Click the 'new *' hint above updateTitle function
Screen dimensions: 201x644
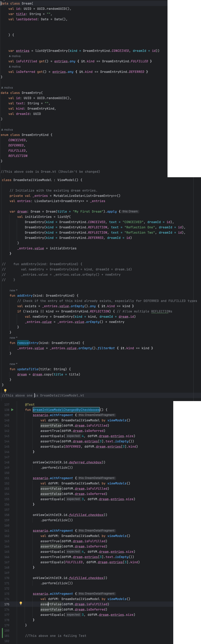point(14,364)
